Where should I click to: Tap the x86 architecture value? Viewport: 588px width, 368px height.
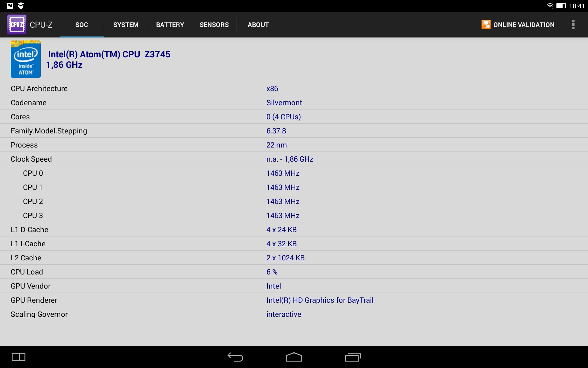pyautogui.click(x=272, y=89)
